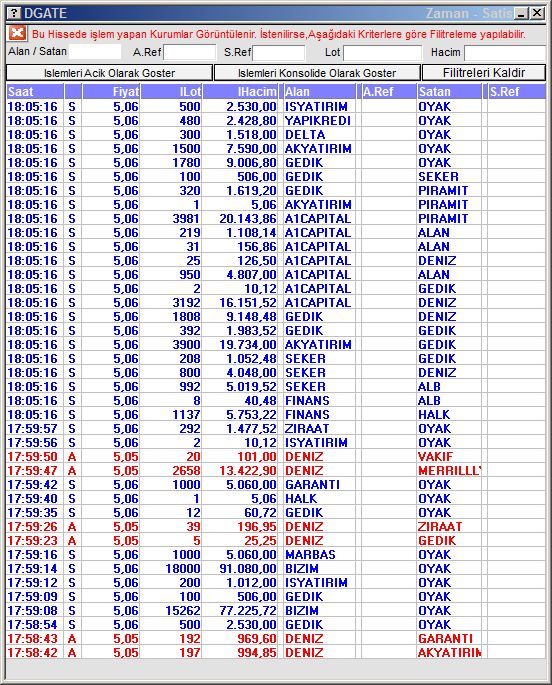552x685 pixels.
Task: Click the time cell 17:59:57
Action: 33,428
